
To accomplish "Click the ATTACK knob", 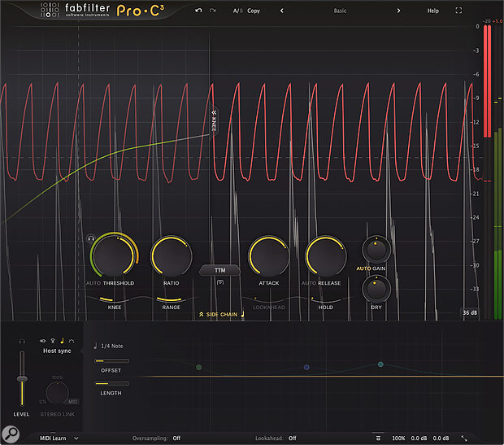I will tap(269, 256).
